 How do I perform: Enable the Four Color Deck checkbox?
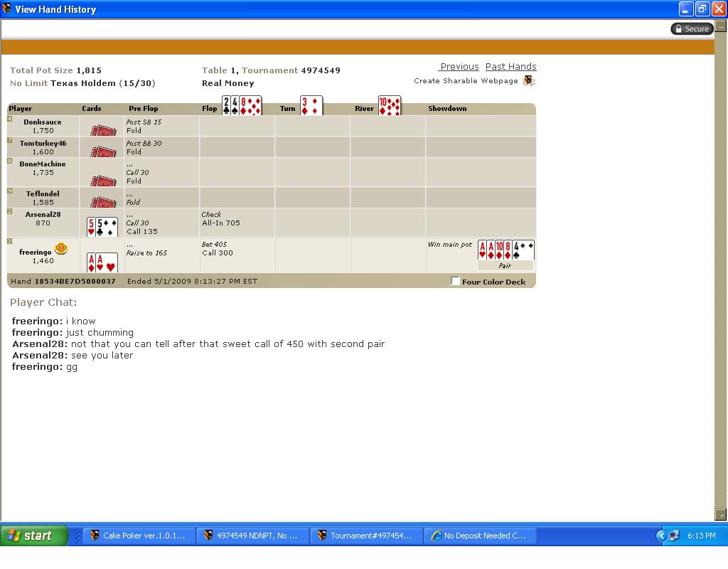coord(455,281)
